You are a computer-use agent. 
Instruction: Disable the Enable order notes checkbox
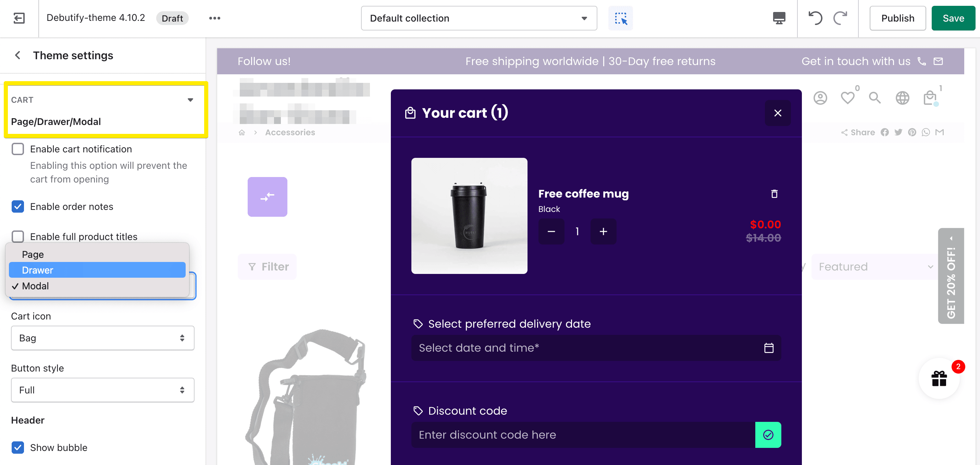[17, 206]
